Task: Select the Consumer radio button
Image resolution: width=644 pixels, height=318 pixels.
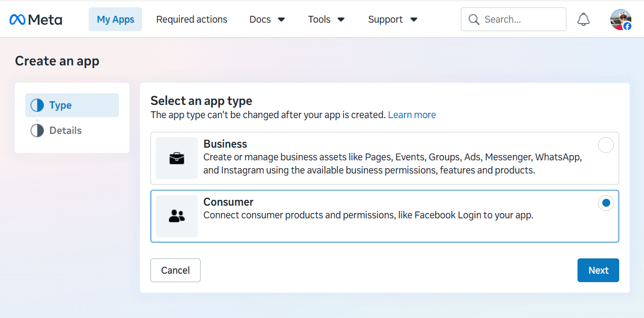Action: point(606,203)
